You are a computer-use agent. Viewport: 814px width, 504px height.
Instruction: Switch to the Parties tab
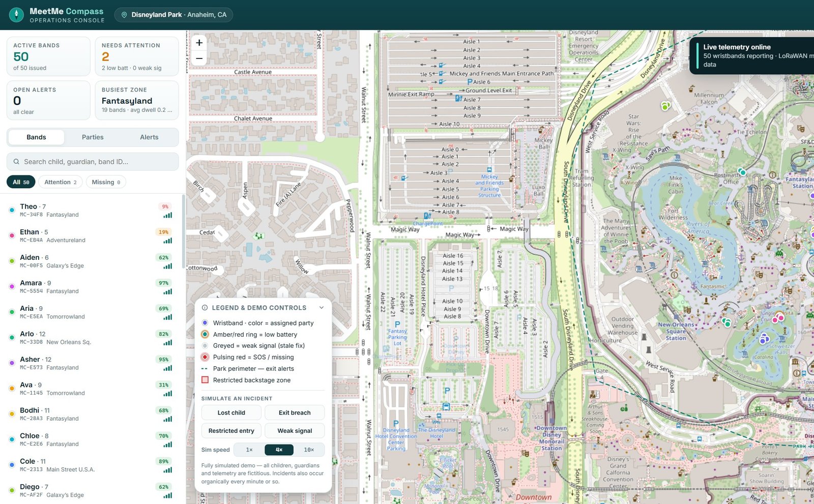[x=93, y=137]
